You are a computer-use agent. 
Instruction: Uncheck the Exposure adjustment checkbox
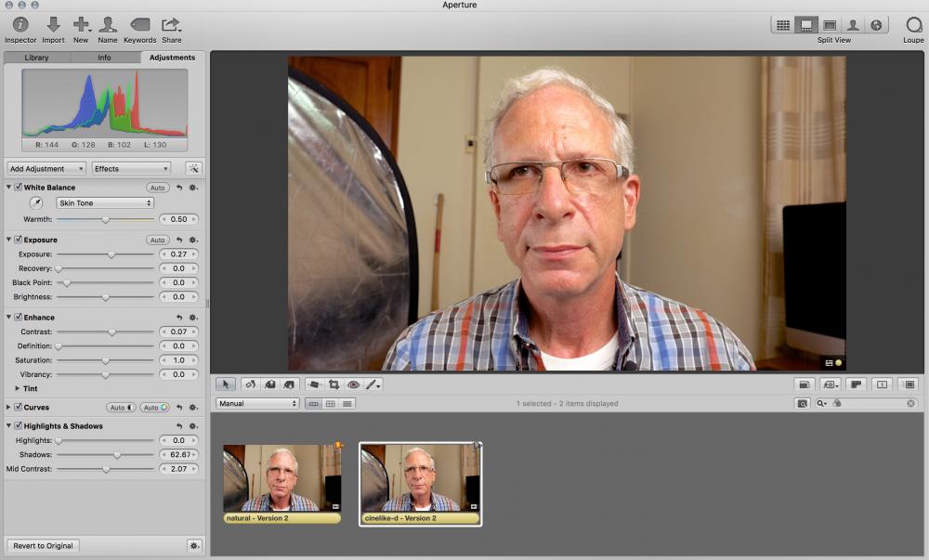tap(19, 240)
